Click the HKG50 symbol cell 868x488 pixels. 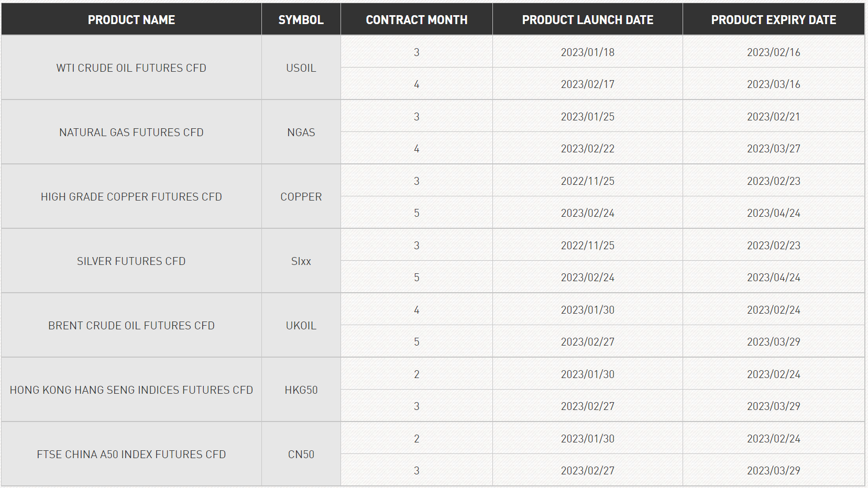click(x=301, y=390)
